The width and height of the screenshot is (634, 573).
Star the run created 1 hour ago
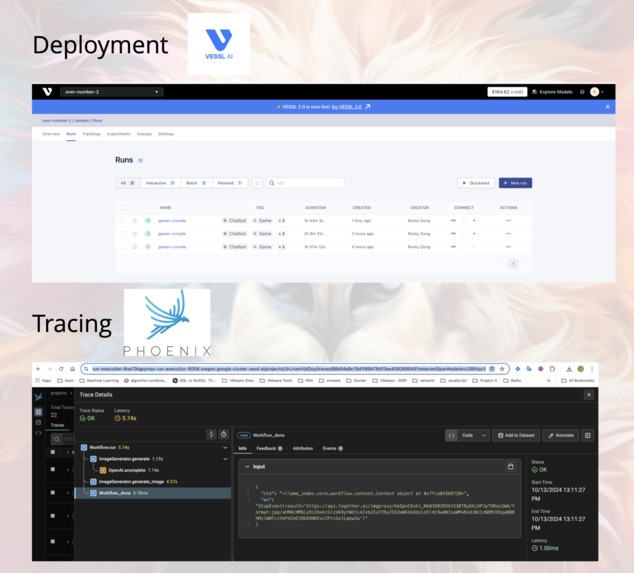coord(135,221)
